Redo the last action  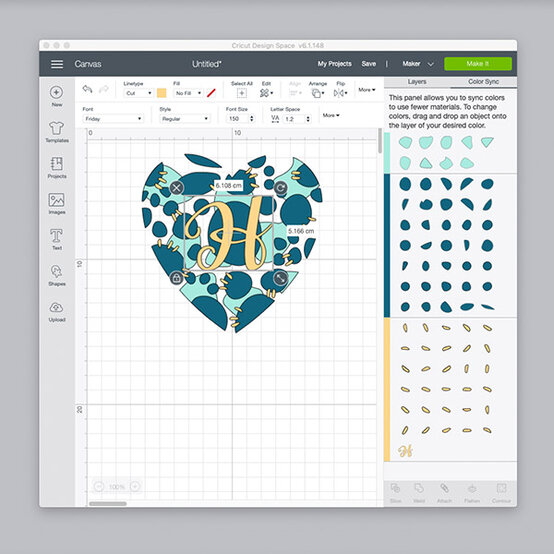click(104, 89)
